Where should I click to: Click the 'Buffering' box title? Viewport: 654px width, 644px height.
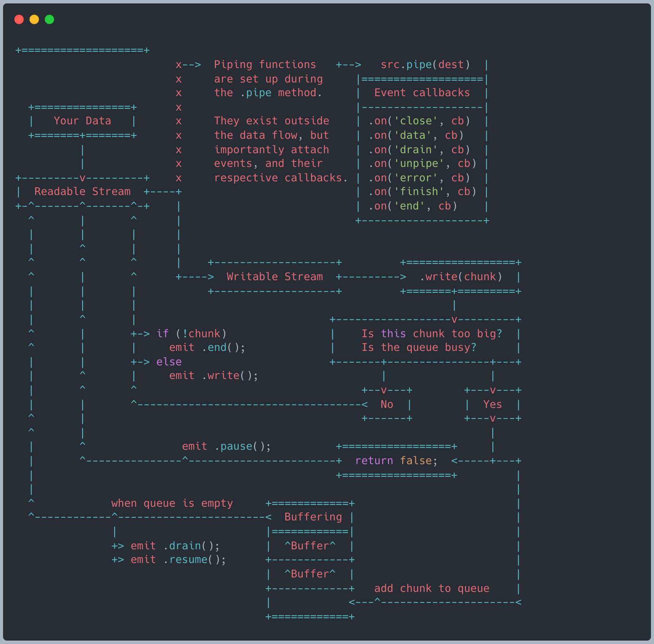(x=313, y=517)
